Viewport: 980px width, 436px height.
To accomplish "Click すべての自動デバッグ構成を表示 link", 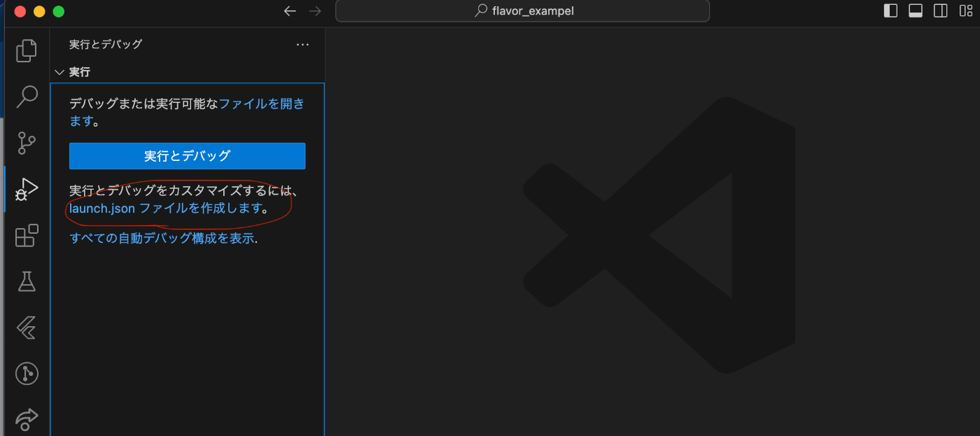I will click(162, 238).
